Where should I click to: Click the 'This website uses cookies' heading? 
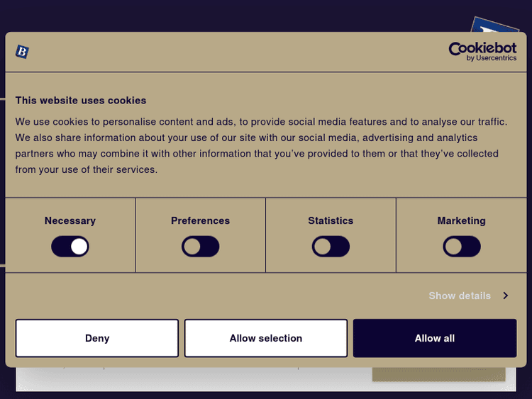point(81,101)
